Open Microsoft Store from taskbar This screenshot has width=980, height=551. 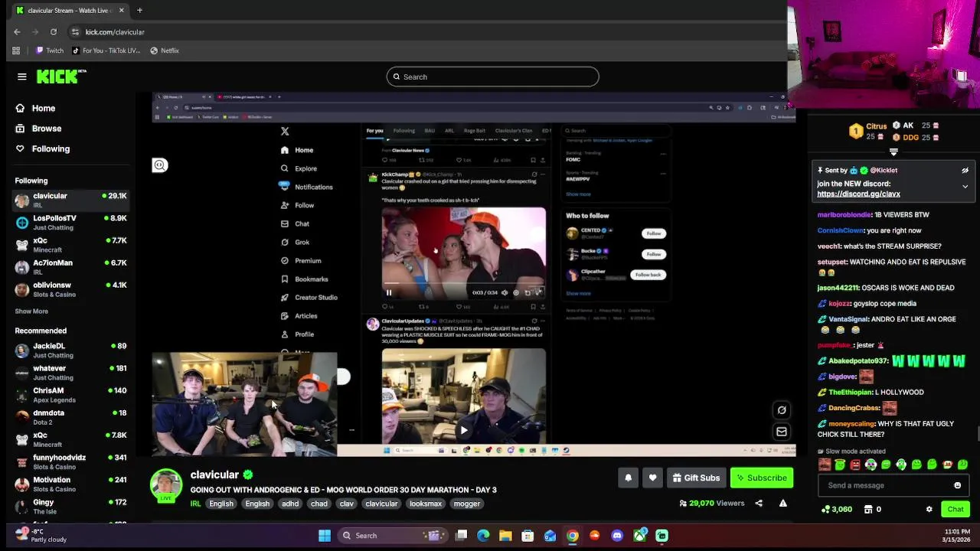coord(528,536)
